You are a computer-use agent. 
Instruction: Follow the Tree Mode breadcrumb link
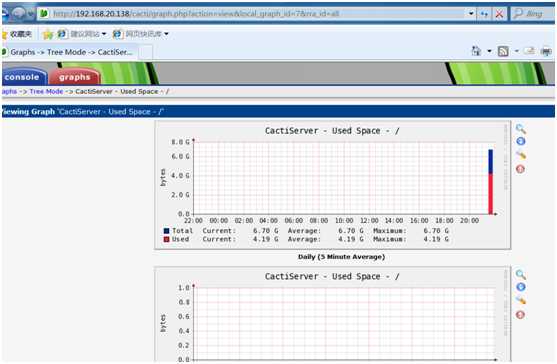click(x=46, y=92)
